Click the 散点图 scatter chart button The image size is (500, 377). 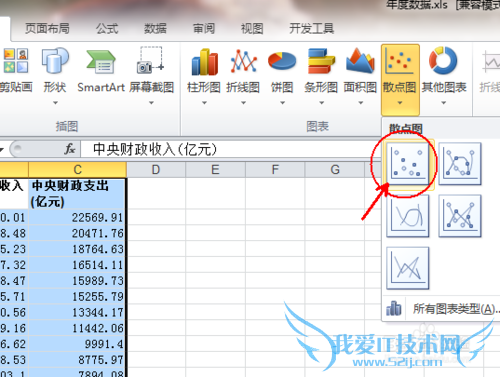(x=400, y=79)
